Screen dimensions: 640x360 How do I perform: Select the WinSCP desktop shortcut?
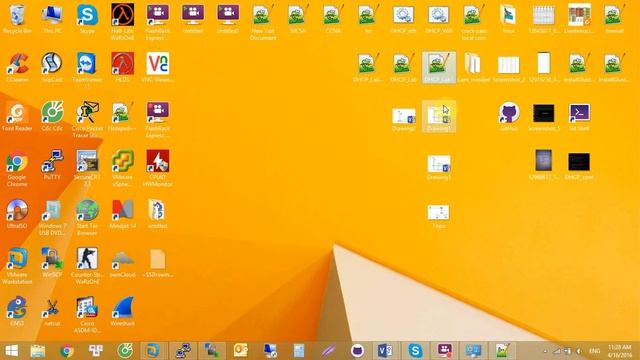tap(52, 262)
